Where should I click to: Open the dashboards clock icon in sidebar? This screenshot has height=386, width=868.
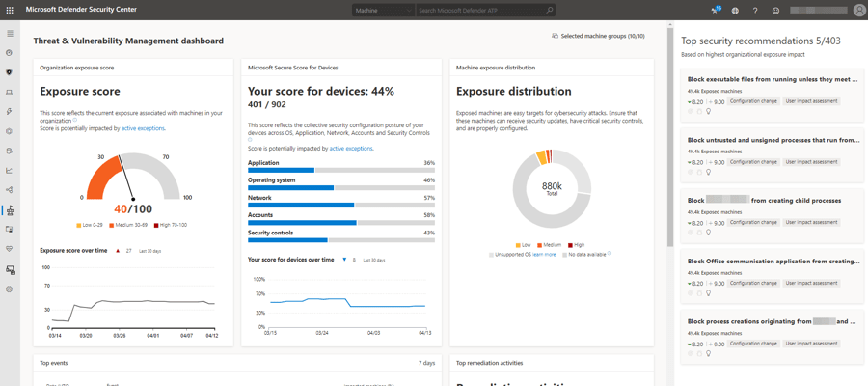[x=10, y=53]
